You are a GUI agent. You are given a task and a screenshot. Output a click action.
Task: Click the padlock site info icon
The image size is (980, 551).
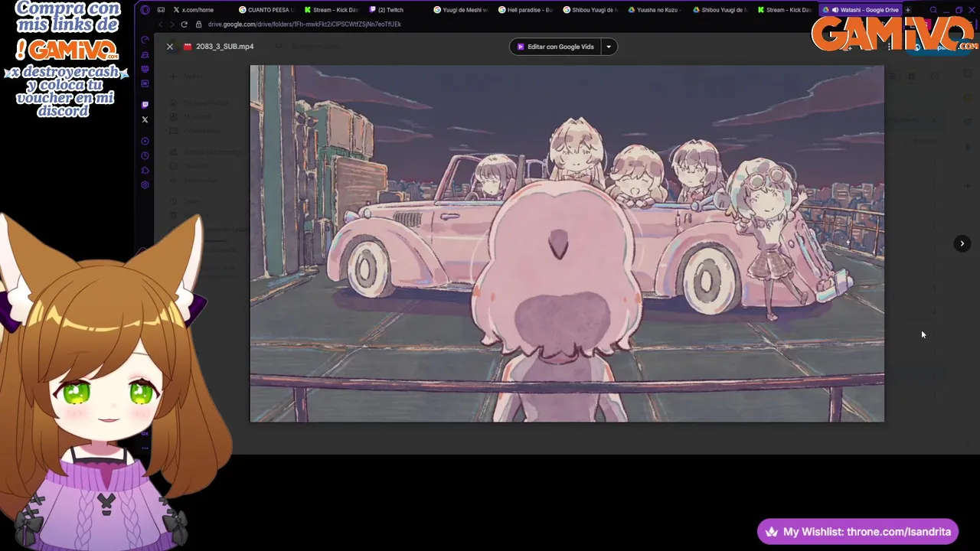tap(198, 24)
